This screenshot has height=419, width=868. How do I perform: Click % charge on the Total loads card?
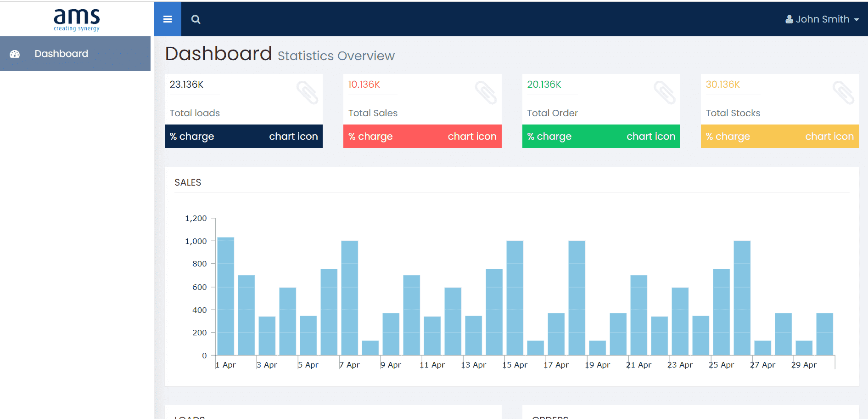(x=192, y=136)
